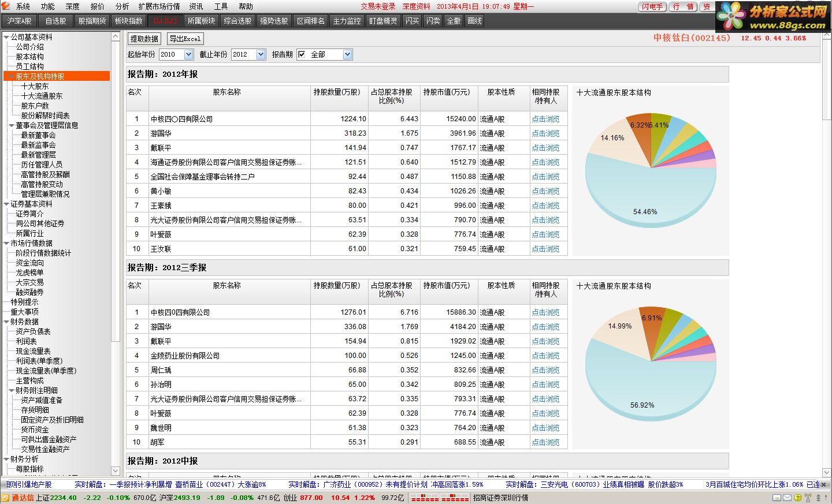Image resolution: width=832 pixels, height=504 pixels.
Task: Open the 截止年份 2012 dropdown
Action: (x=261, y=54)
